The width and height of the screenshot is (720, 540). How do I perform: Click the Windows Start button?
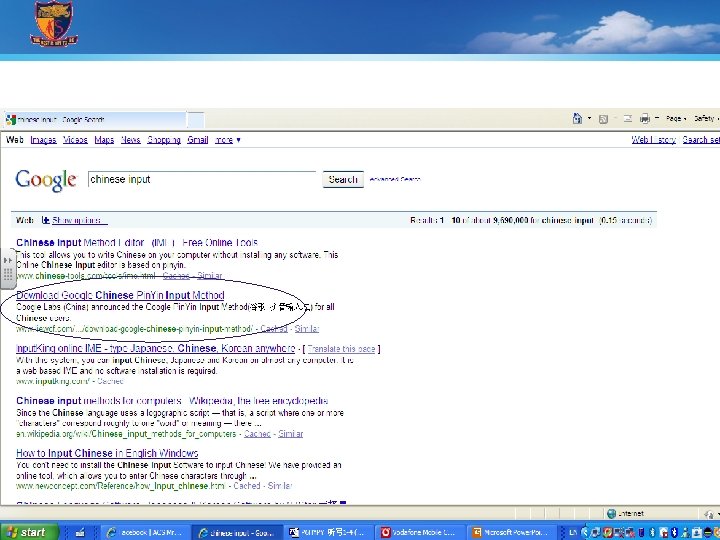click(29, 532)
